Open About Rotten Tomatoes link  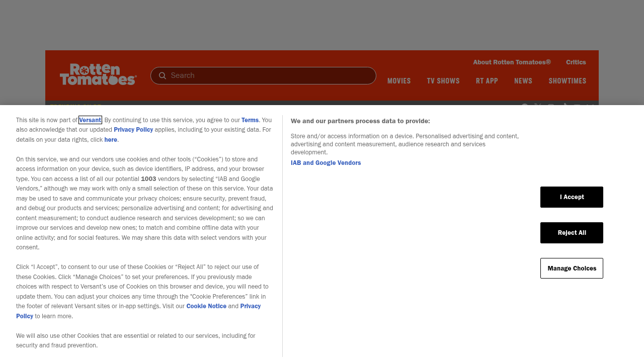pyautogui.click(x=512, y=62)
